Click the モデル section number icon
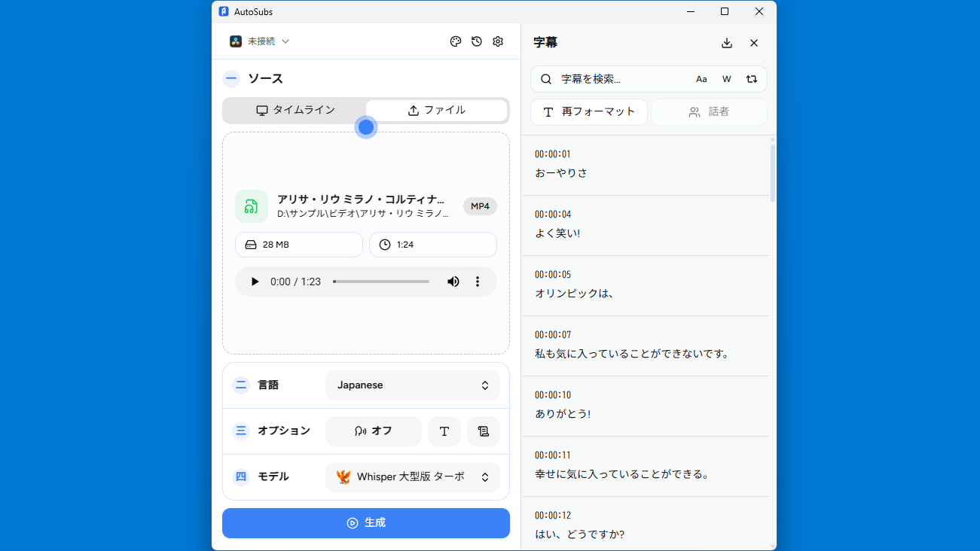This screenshot has width=980, height=551. (x=241, y=477)
